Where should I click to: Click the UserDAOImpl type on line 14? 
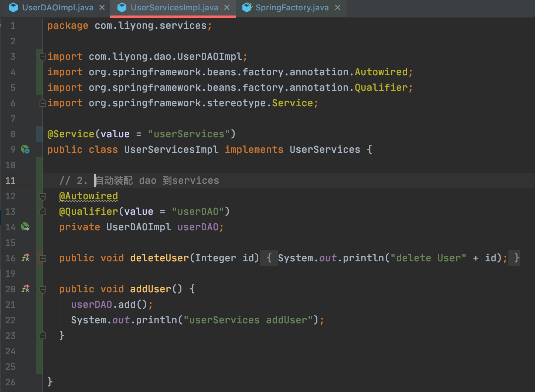coord(139,227)
